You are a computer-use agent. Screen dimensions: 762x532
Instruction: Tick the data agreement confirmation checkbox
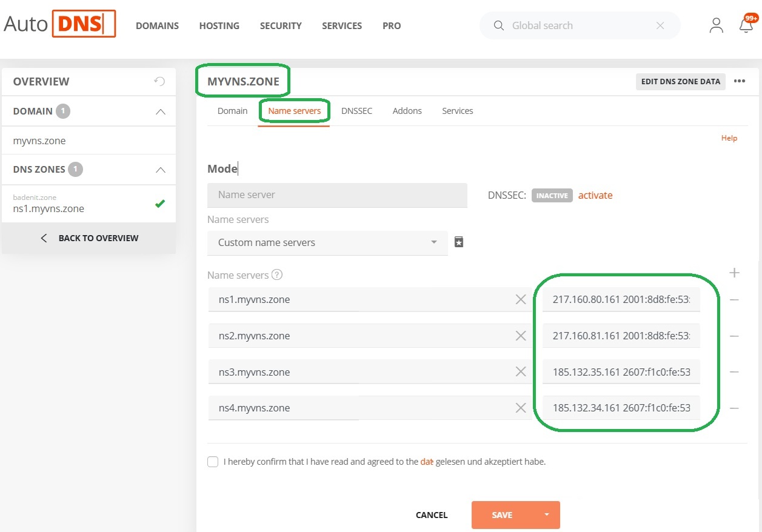213,462
